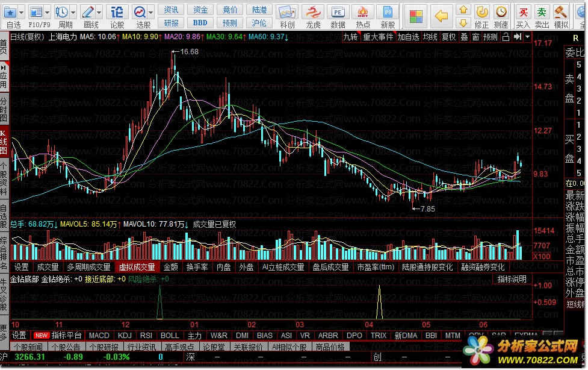
Task: Click the yellow down arrow icon
Action: tap(463, 23)
